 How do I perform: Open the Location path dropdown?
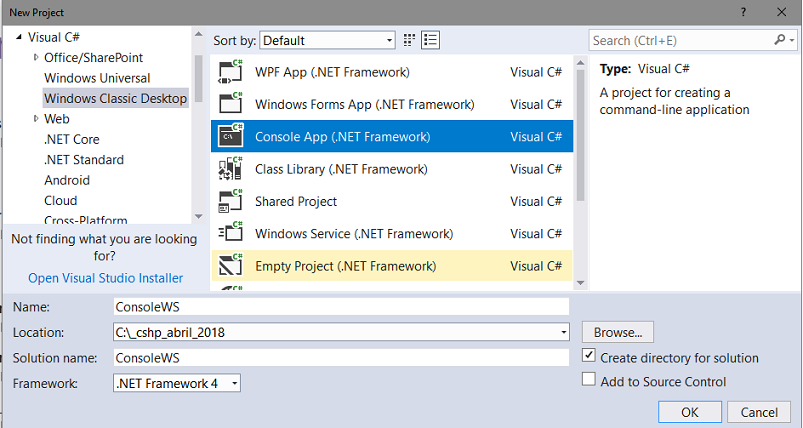tap(563, 332)
